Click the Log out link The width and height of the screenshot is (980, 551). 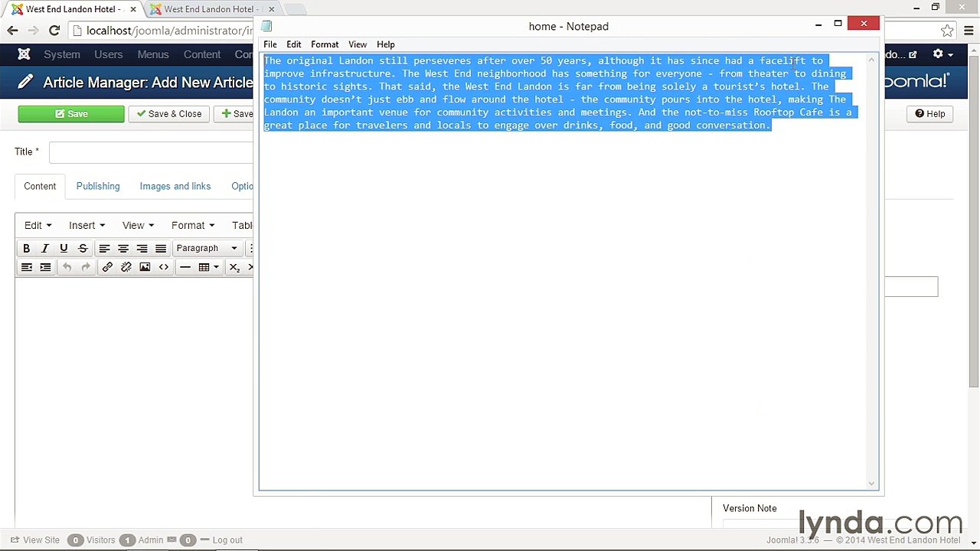click(220, 540)
